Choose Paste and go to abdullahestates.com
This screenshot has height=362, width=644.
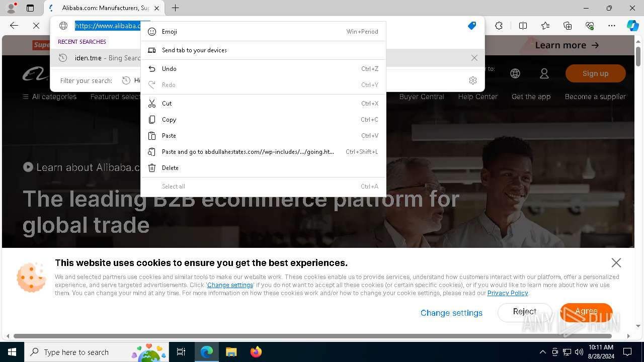pos(263,152)
